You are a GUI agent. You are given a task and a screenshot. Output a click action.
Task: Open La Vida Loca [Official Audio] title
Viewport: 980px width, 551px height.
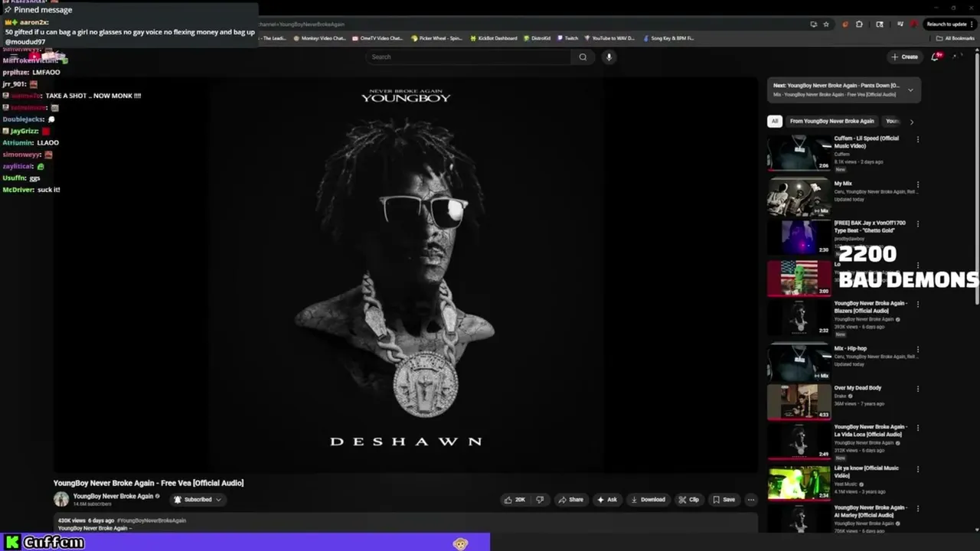tap(871, 430)
